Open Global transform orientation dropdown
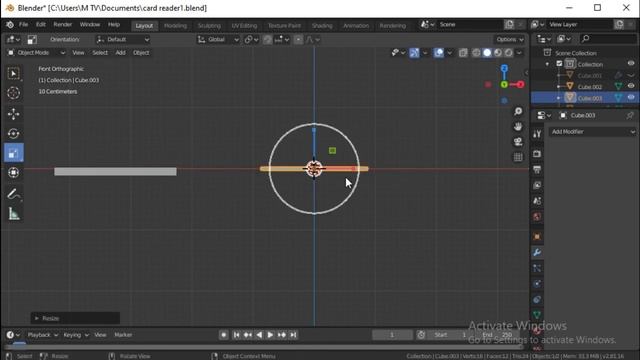The image size is (640, 360). 218,40
